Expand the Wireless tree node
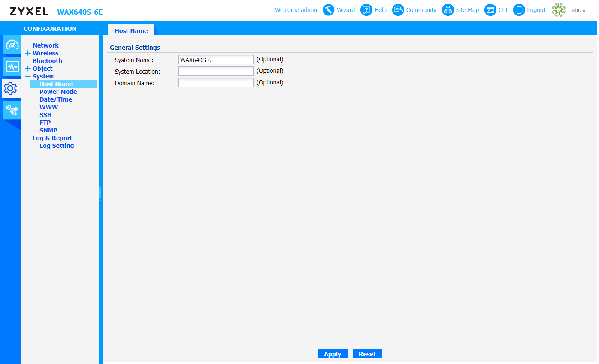This screenshot has height=364, width=599. (28, 53)
